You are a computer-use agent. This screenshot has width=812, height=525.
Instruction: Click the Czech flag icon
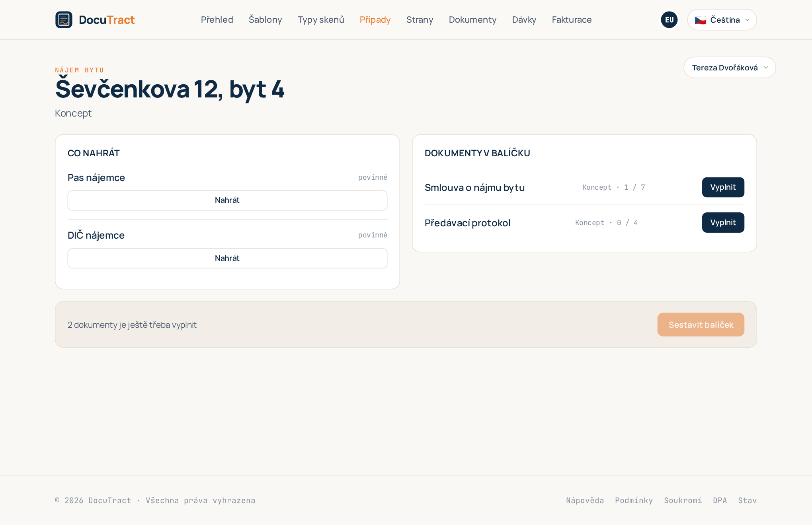pos(700,20)
